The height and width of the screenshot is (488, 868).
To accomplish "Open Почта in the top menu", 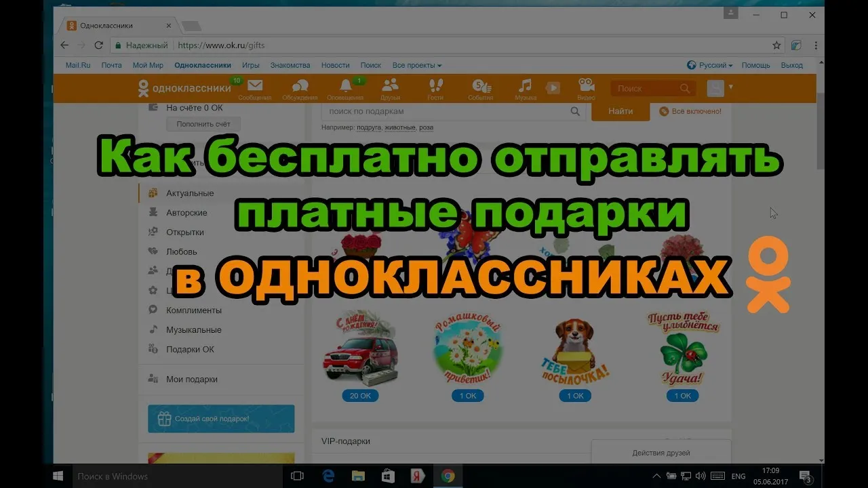I will click(x=112, y=65).
